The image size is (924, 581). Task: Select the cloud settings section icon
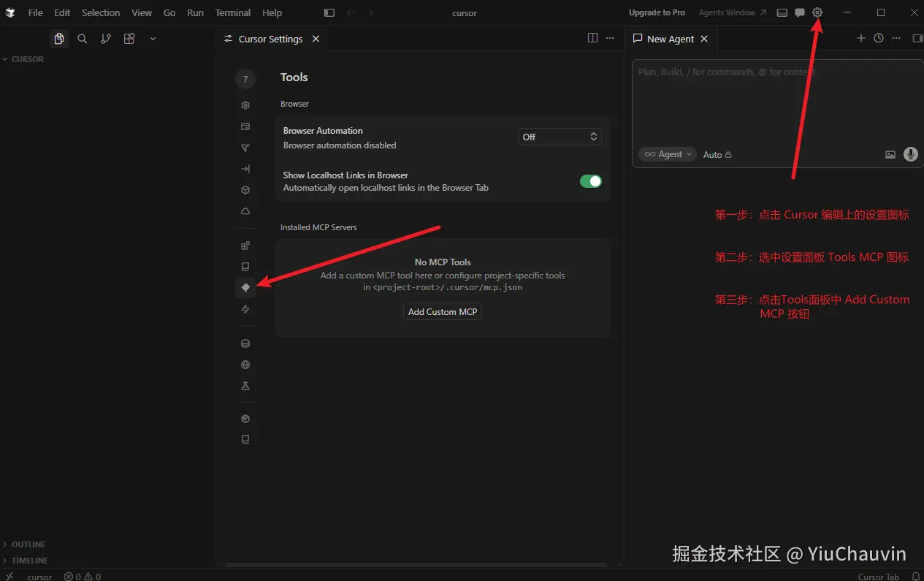(x=245, y=211)
